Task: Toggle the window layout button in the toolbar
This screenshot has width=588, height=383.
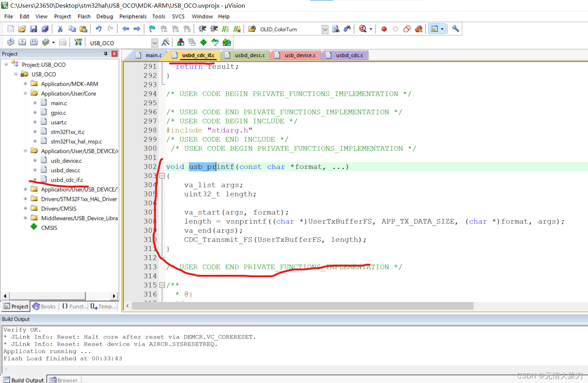Action: pos(434,29)
